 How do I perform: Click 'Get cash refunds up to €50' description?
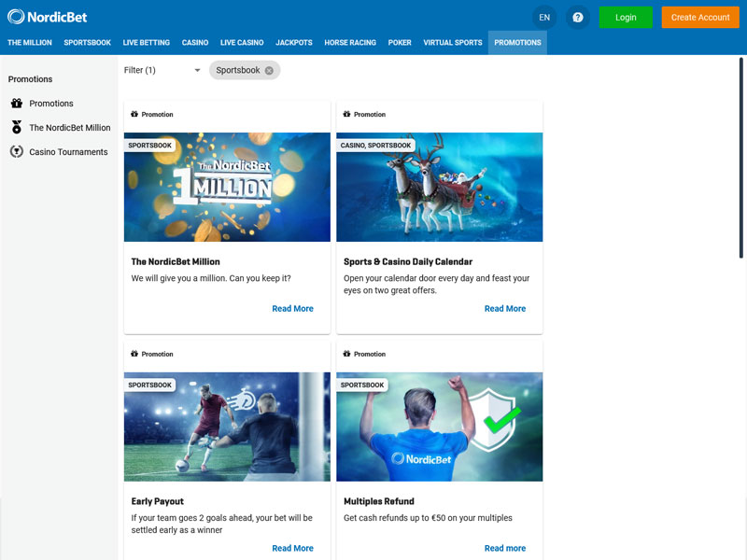428,518
